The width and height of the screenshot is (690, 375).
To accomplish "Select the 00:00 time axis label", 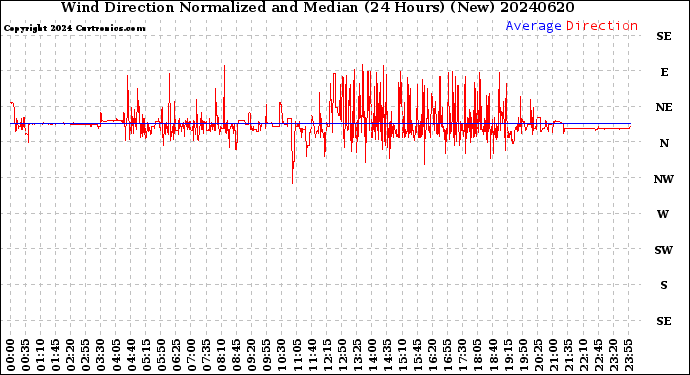I will click(11, 355).
